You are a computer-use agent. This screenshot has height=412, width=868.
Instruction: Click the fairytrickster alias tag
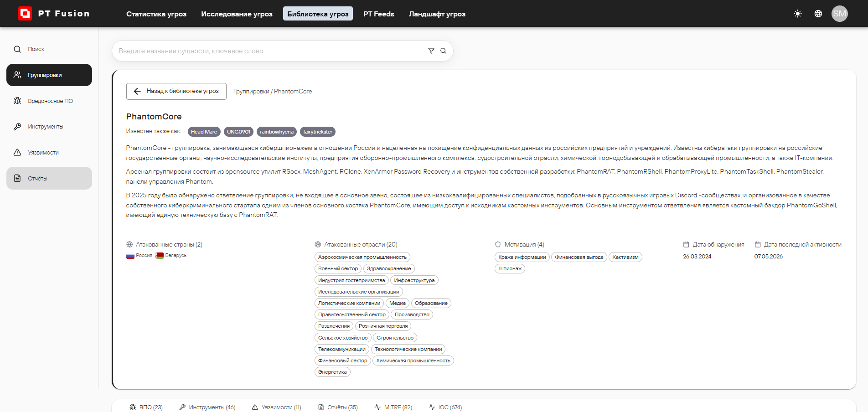click(x=318, y=132)
